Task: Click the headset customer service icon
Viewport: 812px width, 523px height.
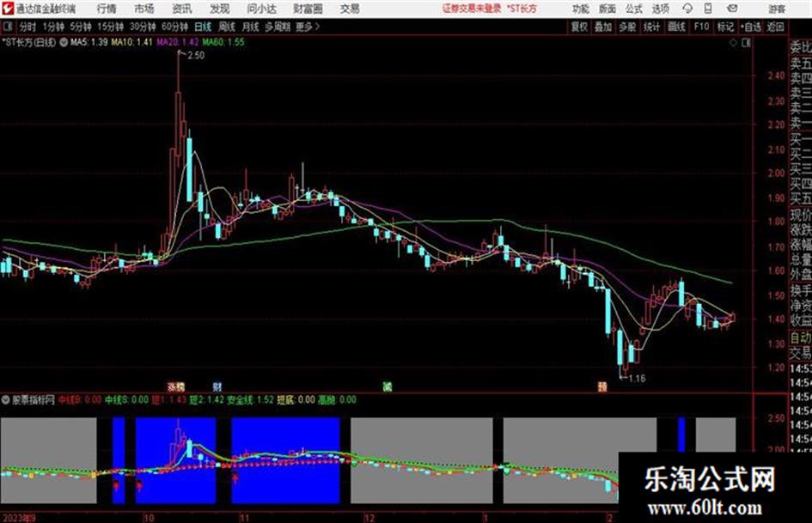Action: pos(687,9)
